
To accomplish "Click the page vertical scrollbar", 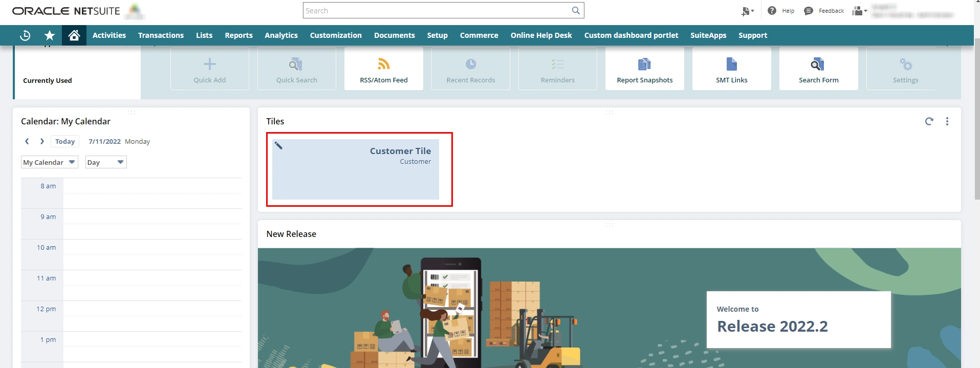I will point(977,118).
